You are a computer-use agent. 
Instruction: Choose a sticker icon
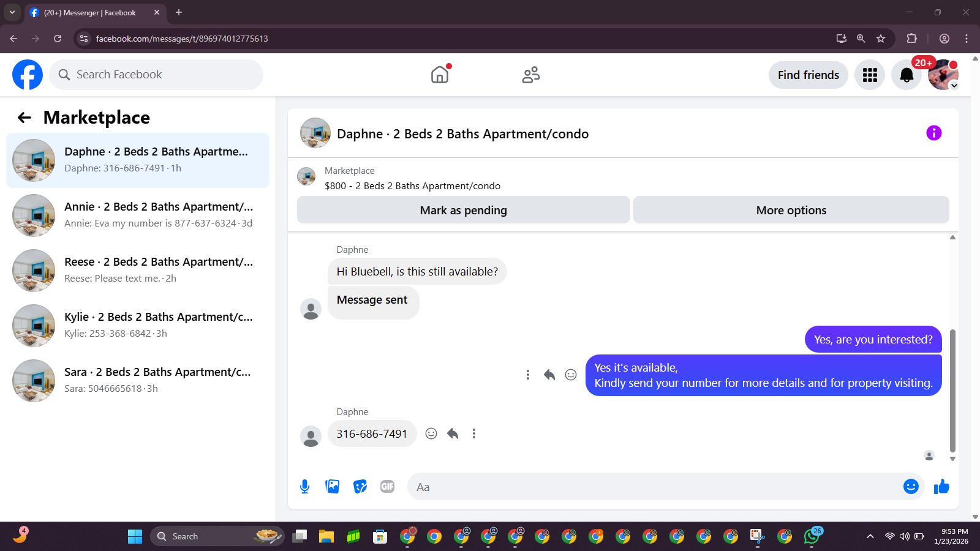[360, 487]
